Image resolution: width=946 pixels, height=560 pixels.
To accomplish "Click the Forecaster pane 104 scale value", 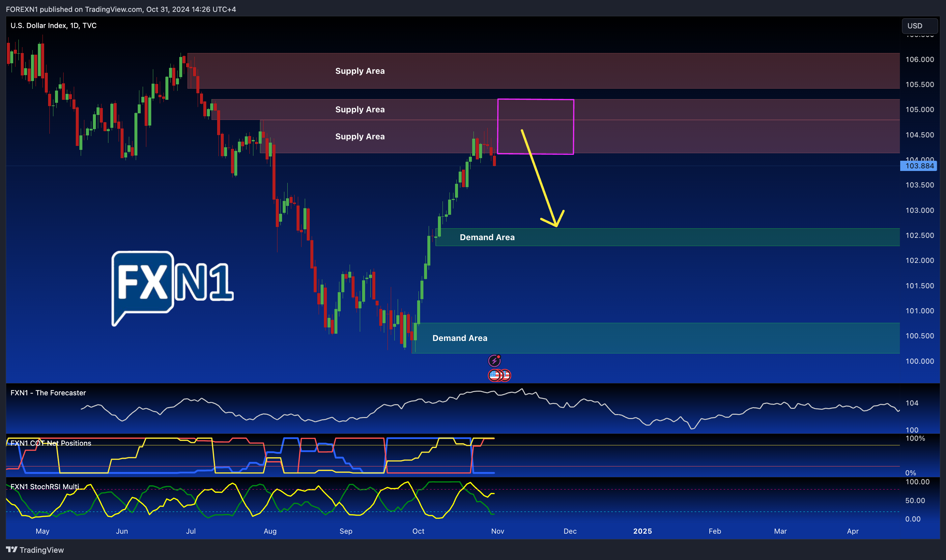I will click(912, 403).
